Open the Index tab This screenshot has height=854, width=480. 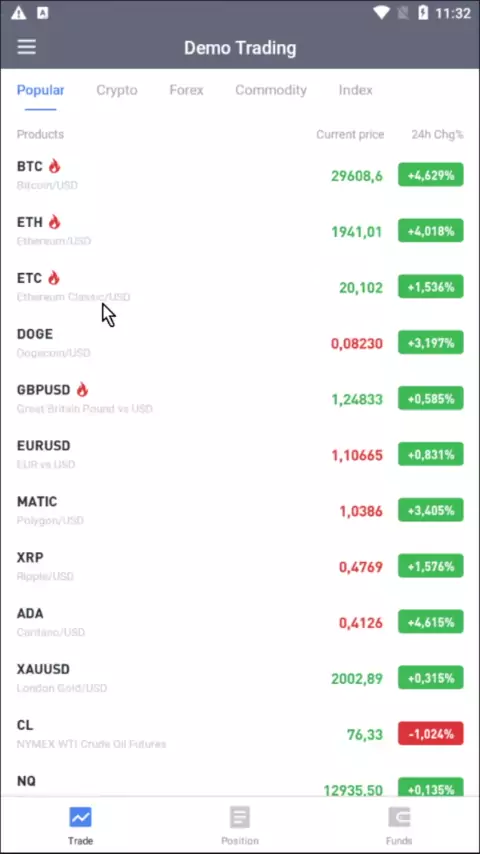[355, 90]
